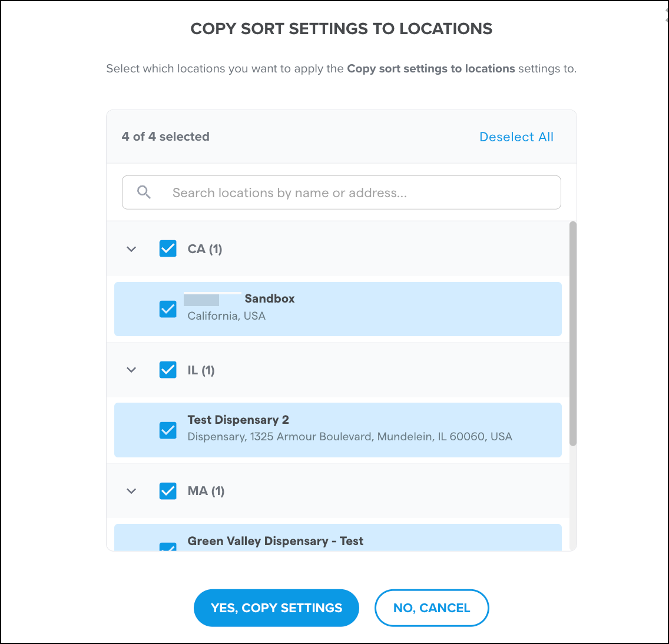Click the MA (1) group label

(x=206, y=491)
